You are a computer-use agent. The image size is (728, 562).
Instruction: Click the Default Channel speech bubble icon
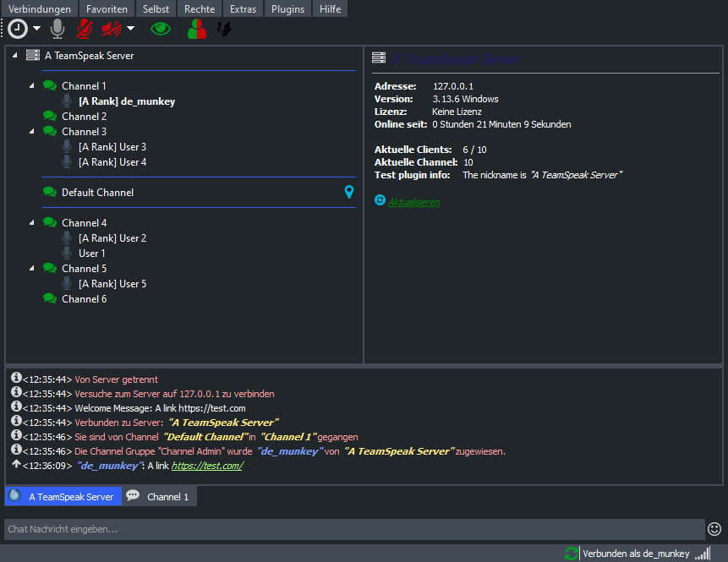click(50, 192)
